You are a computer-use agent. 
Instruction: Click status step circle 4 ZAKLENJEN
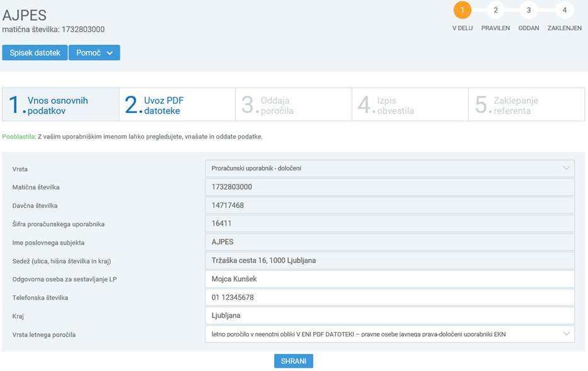tap(564, 10)
